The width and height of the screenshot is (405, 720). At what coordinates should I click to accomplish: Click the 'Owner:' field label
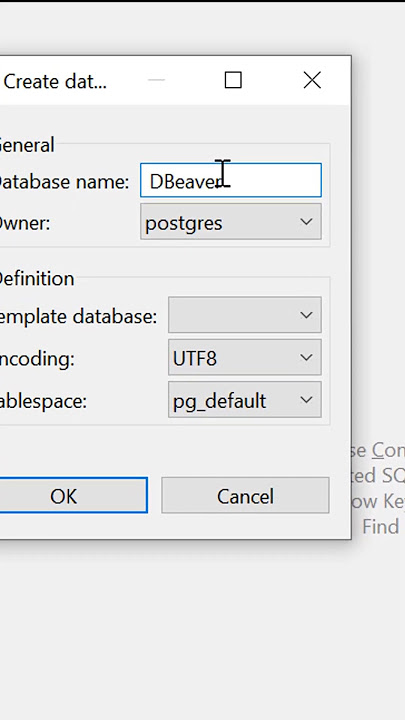tap(24, 224)
